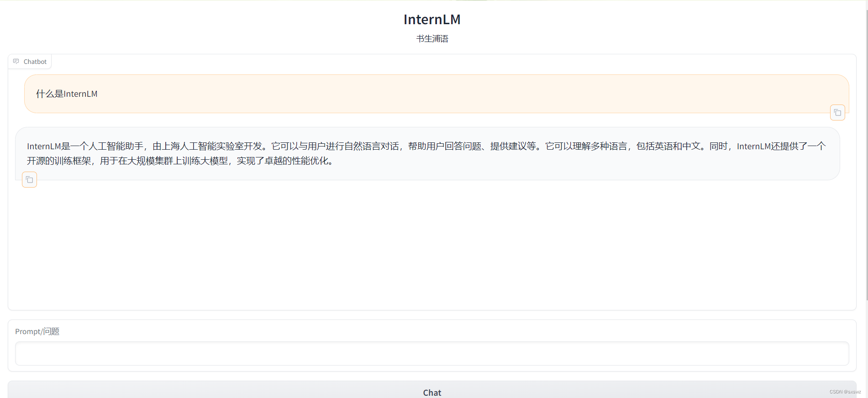This screenshot has width=868, height=398.
Task: Copy the user message "什么是InternLM"
Action: [x=837, y=112]
